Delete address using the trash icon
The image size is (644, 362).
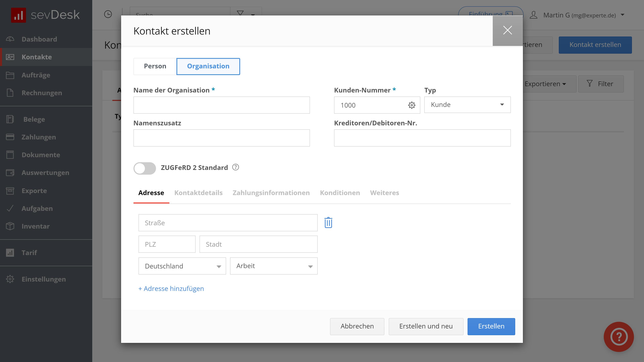point(328,223)
